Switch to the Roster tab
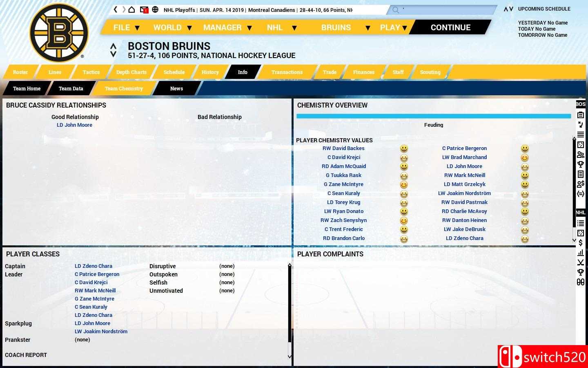 pyautogui.click(x=20, y=72)
